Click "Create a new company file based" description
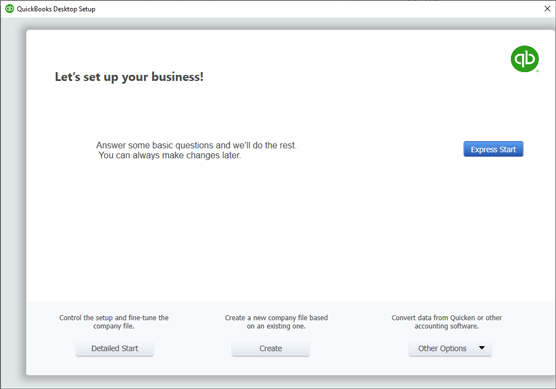Viewport: 556px width, 389px height. pos(276,322)
